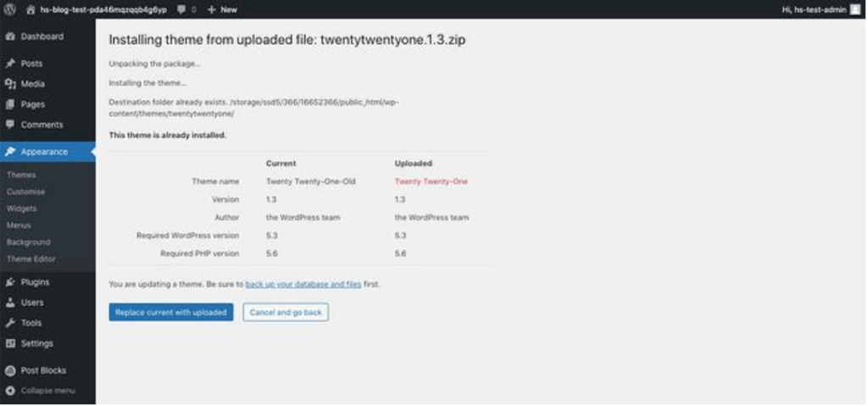Screen dimensions: 868x406
Task: Click the Tools wrench icon
Action: 10,323
